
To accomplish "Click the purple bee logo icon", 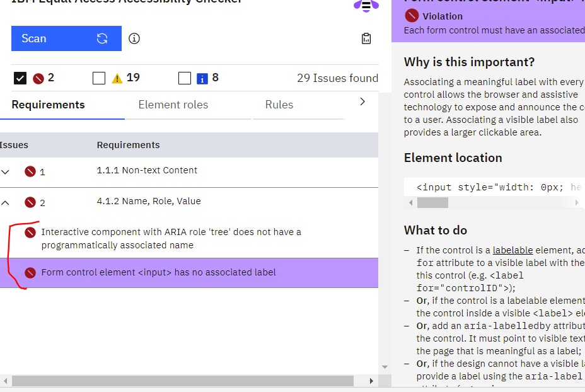I will 366,6.
